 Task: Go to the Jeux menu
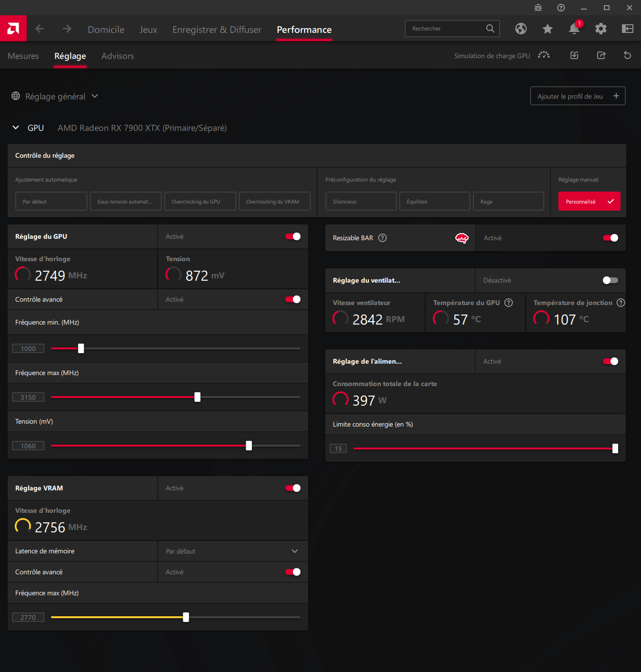(x=148, y=30)
